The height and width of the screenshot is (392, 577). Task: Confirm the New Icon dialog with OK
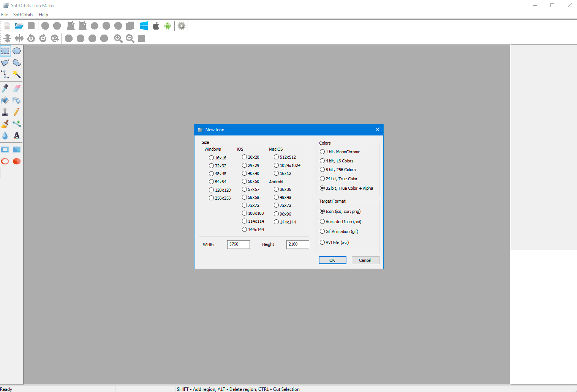click(x=332, y=260)
